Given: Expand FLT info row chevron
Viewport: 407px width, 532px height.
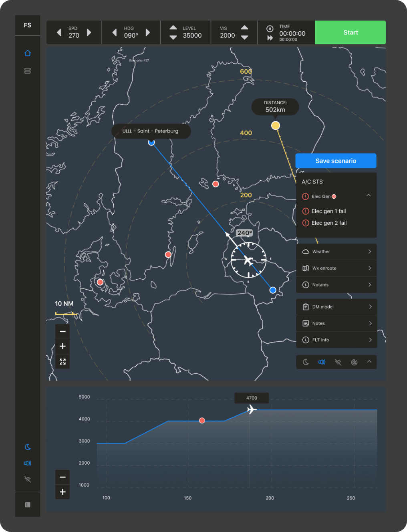Looking at the screenshot, I should (x=370, y=340).
